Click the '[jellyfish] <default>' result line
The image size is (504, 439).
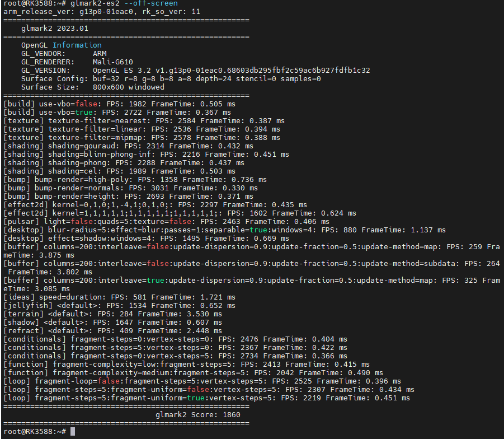(120, 305)
